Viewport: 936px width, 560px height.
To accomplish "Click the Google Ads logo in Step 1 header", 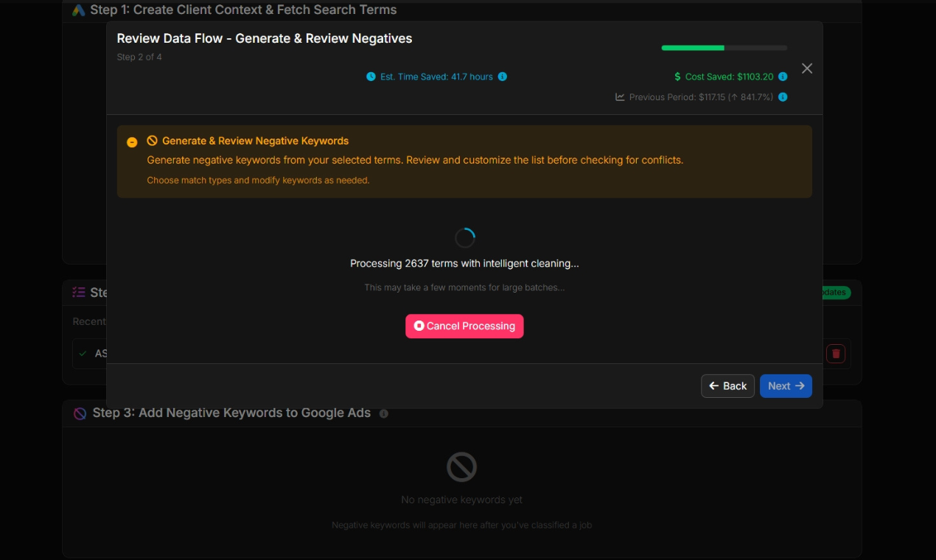I will pos(79,10).
